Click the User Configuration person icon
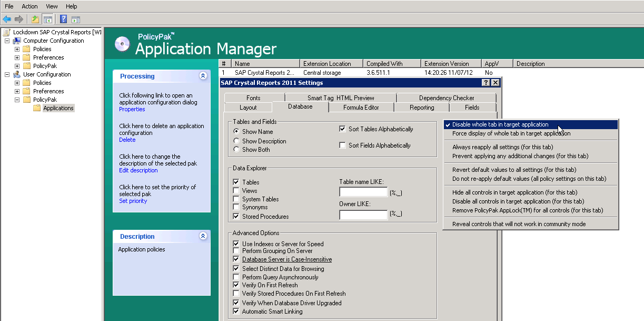The width and height of the screenshot is (644, 321). (17, 74)
